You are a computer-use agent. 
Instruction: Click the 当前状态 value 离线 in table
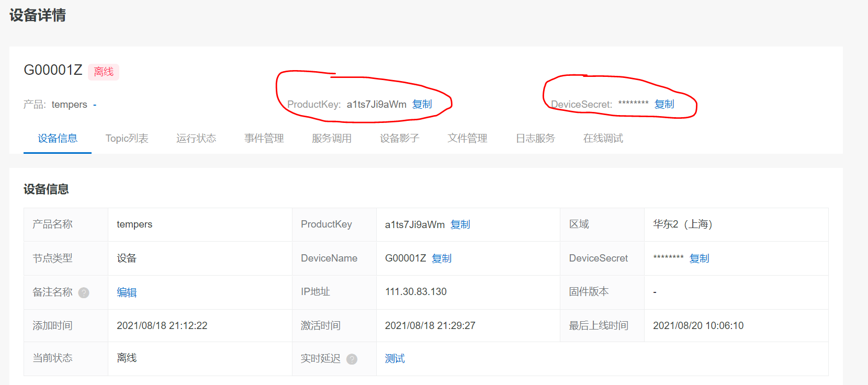tap(127, 358)
